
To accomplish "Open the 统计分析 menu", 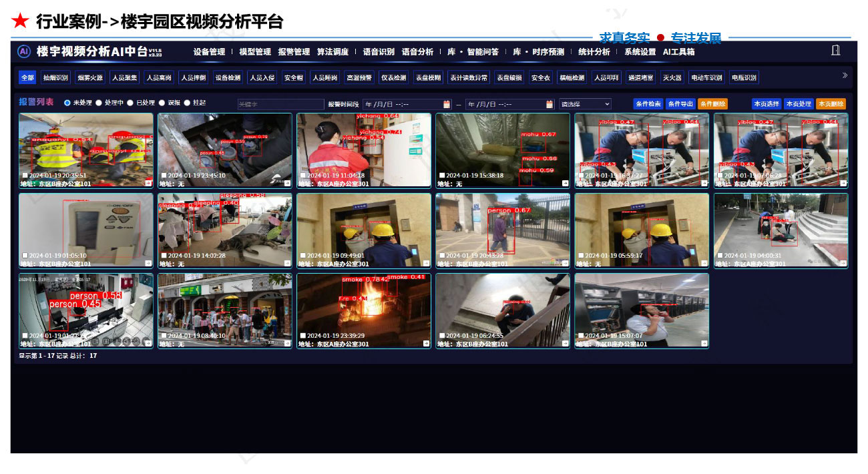I will pos(594,52).
